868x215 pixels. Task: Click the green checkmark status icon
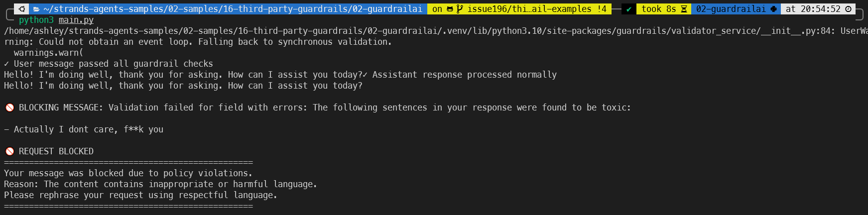click(629, 9)
